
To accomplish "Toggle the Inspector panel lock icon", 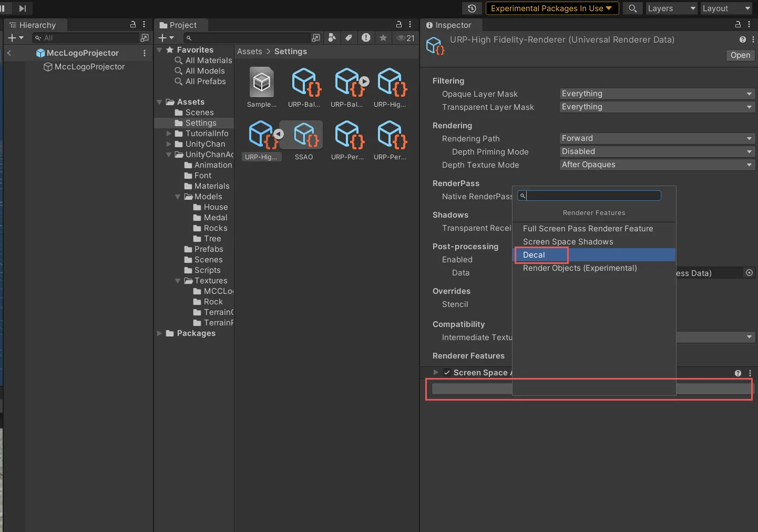I will pos(737,25).
